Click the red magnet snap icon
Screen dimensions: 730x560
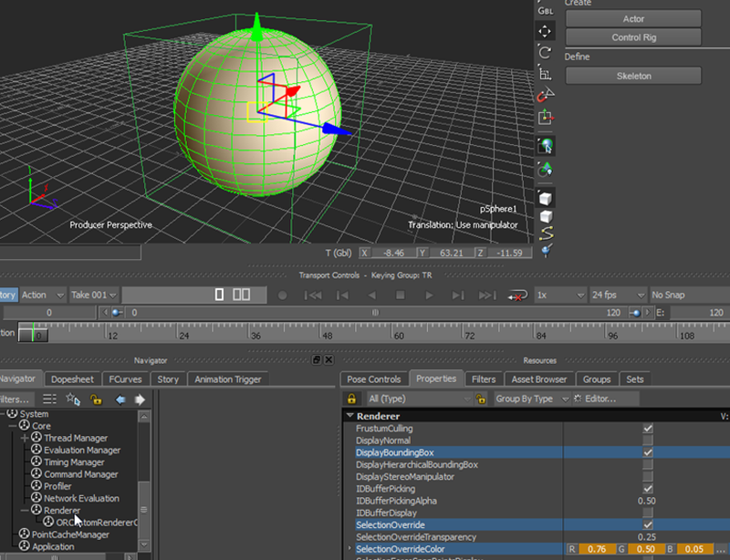coord(545,95)
